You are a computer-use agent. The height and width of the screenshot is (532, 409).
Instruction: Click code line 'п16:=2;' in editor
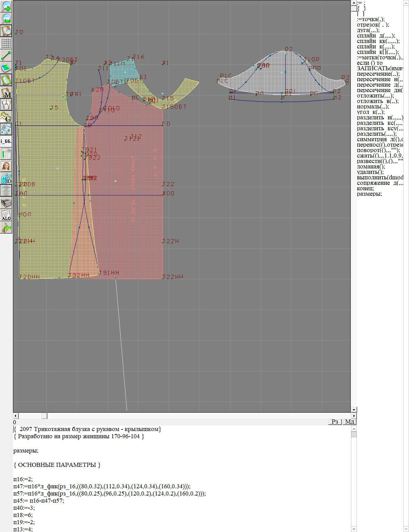coord(23,479)
